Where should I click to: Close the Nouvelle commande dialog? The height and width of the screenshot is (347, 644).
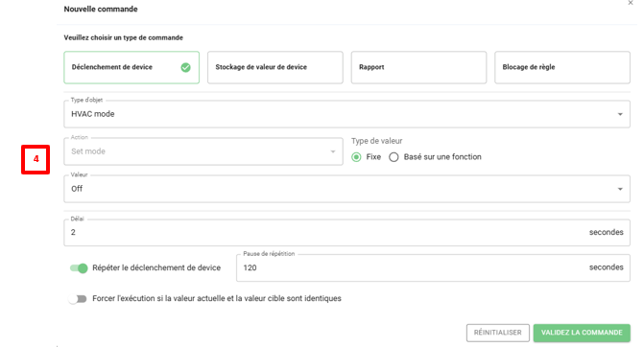(631, 3)
